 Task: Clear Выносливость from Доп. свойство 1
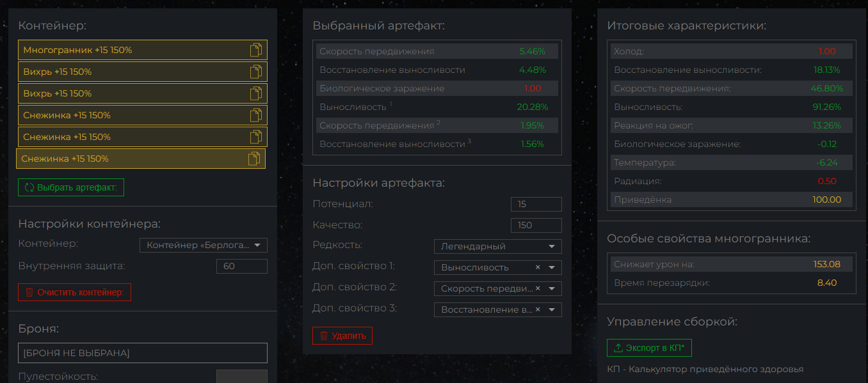point(538,267)
